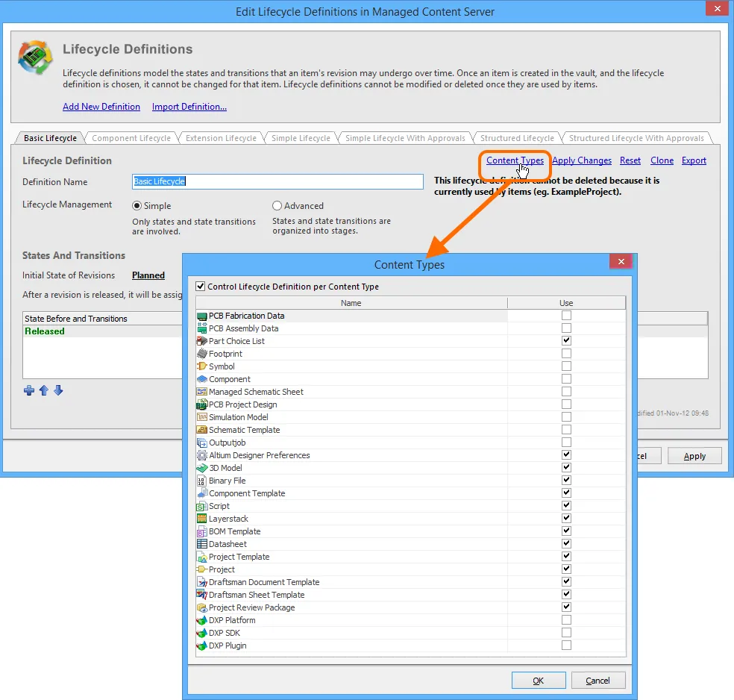The image size is (734, 700).
Task: Move state down with the down arrow
Action: (58, 390)
